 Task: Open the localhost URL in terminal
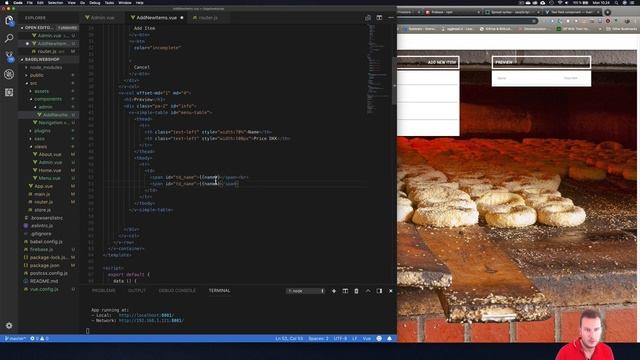[146, 315]
